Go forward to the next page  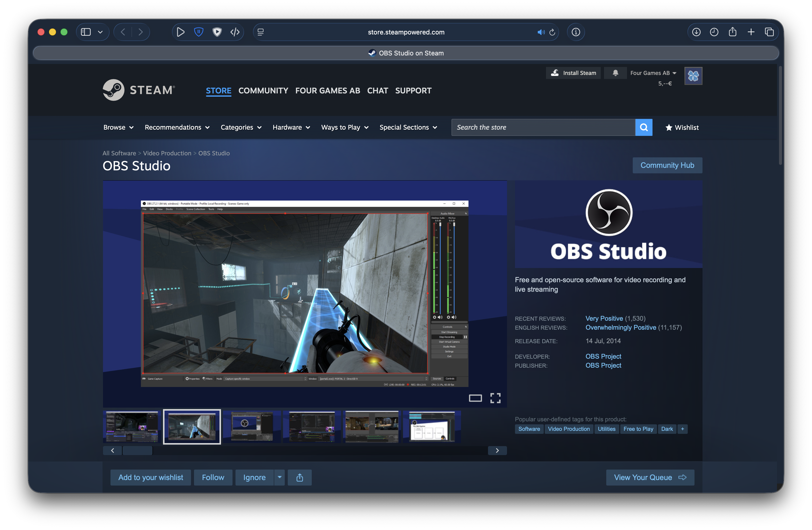[x=140, y=32]
